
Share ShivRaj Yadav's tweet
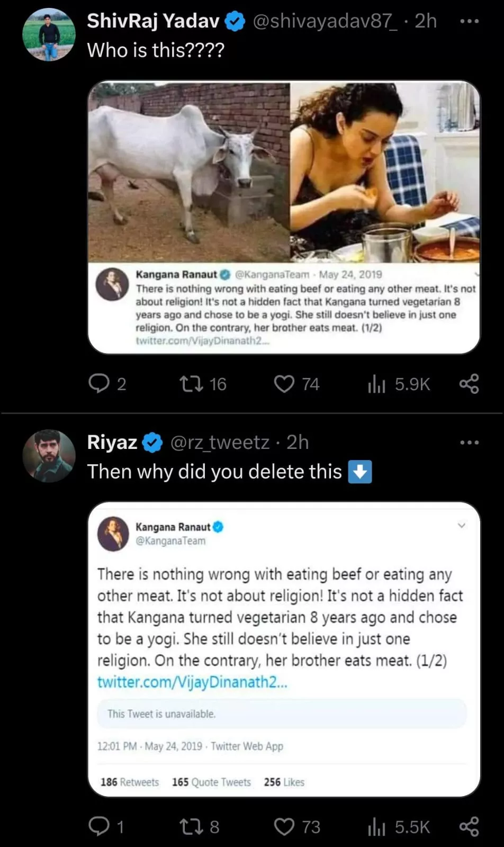[x=469, y=383]
